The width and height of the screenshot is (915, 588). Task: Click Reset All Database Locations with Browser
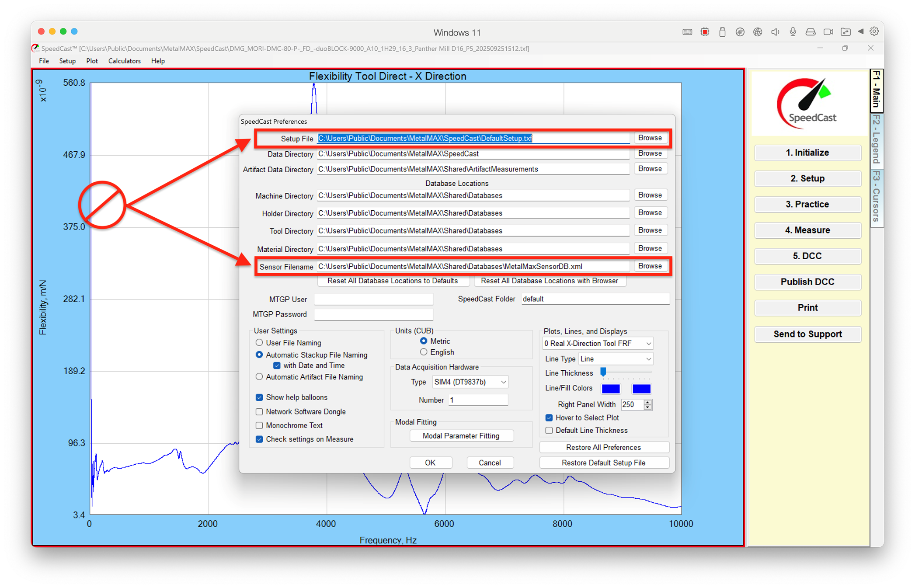550,281
